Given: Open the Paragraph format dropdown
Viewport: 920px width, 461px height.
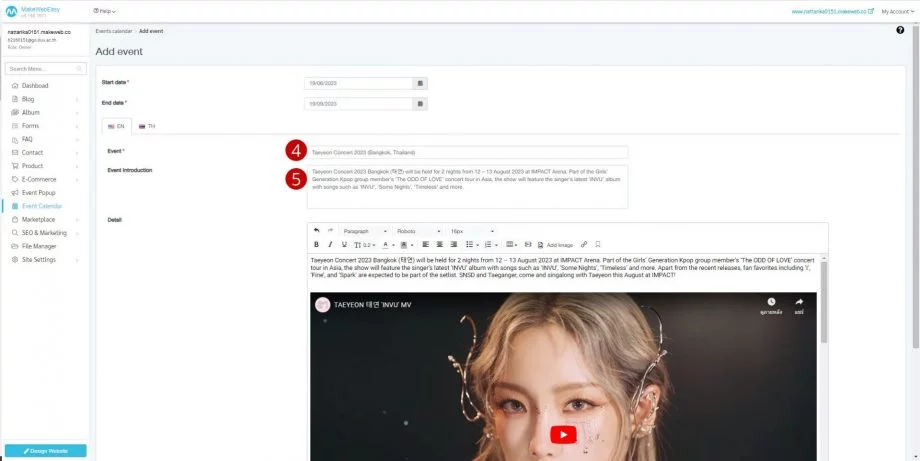Looking at the screenshot, I should [365, 231].
